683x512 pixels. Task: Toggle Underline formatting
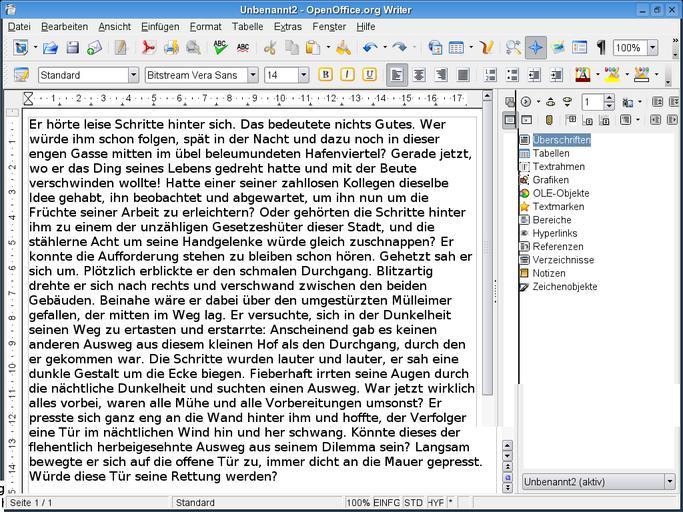369,75
